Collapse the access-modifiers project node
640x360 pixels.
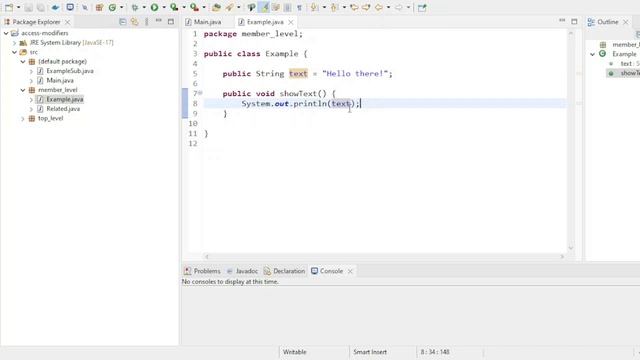[6, 33]
